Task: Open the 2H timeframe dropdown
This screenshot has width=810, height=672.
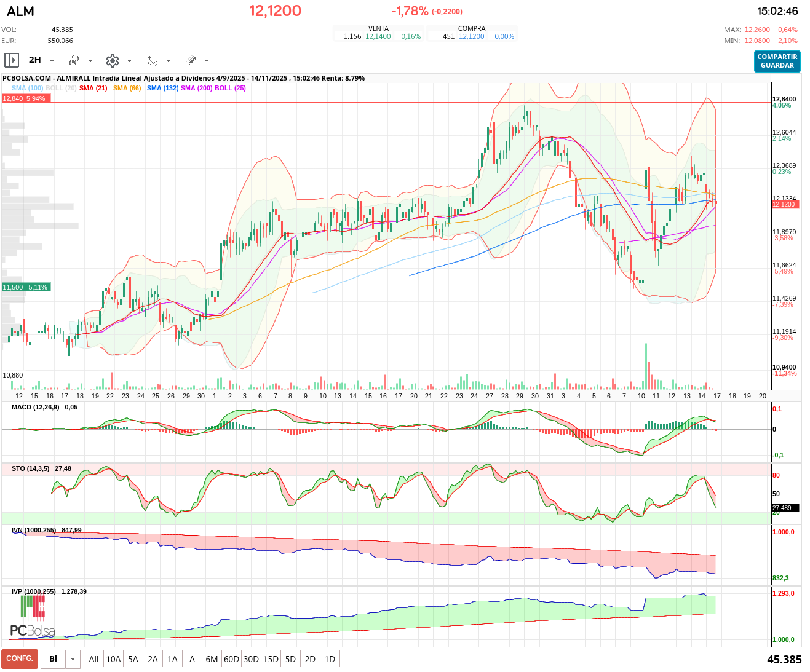Action: [52, 60]
